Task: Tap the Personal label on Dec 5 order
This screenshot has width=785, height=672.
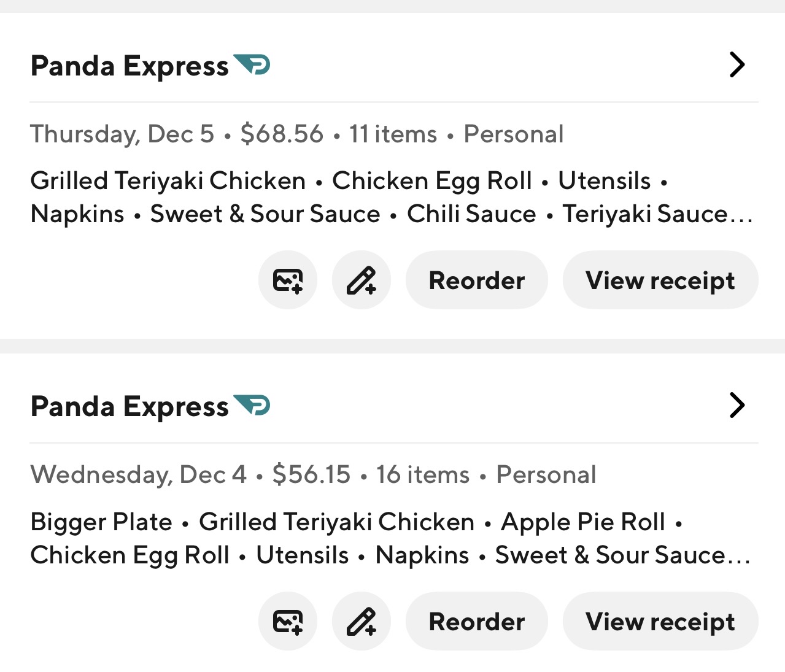Action: [513, 134]
